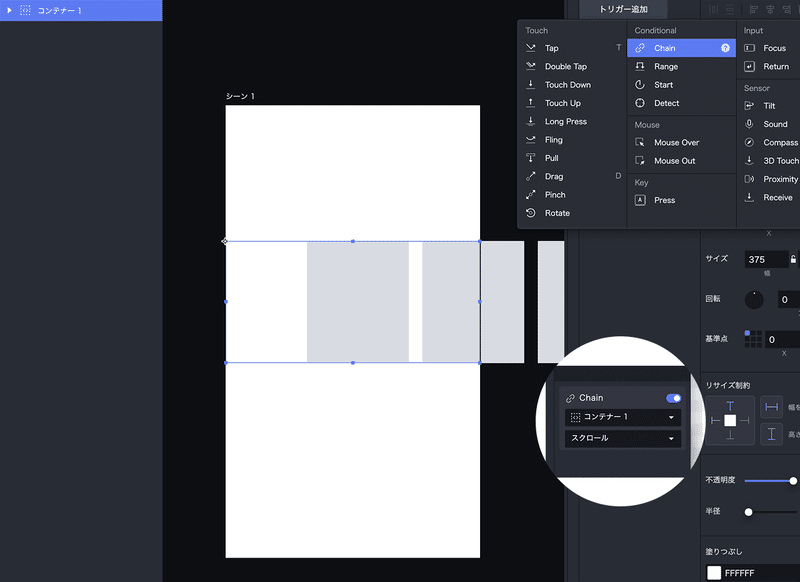This screenshot has height=582, width=800.
Task: Click distribute horizontally icon in top toolbar
Action: coord(714,9)
